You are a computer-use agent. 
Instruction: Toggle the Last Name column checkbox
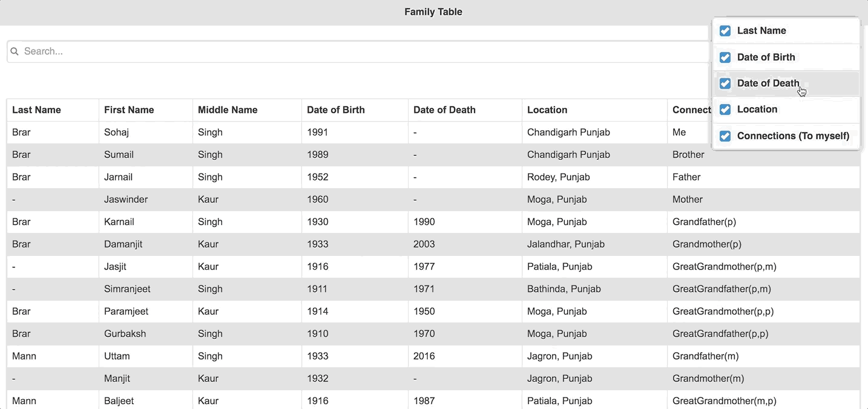coord(725,31)
